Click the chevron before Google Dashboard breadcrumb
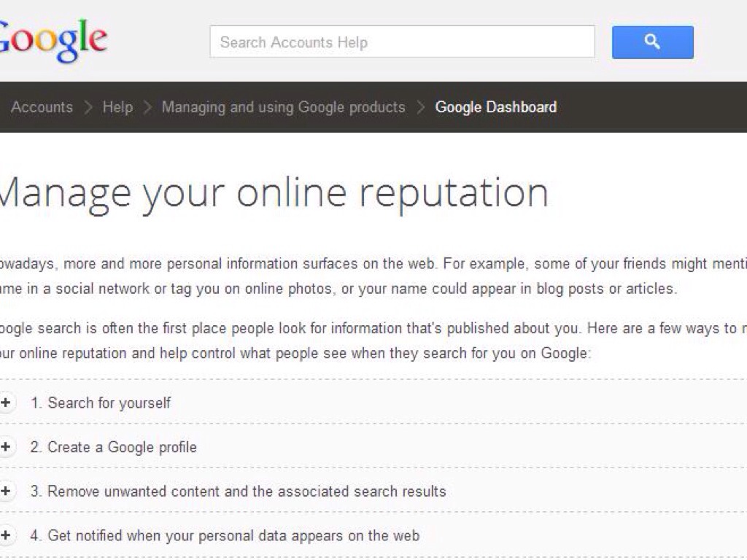This screenshot has width=747, height=560. (420, 107)
